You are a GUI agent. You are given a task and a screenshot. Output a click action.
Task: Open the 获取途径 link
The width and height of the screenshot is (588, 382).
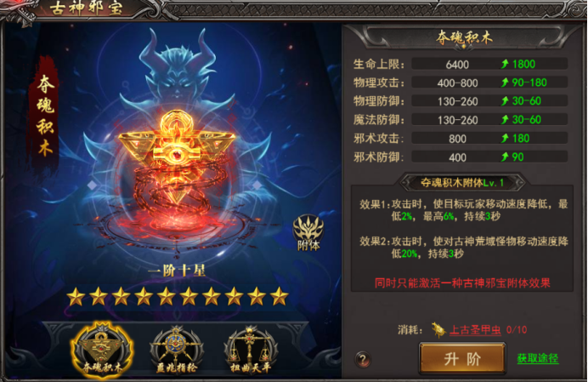click(x=538, y=358)
